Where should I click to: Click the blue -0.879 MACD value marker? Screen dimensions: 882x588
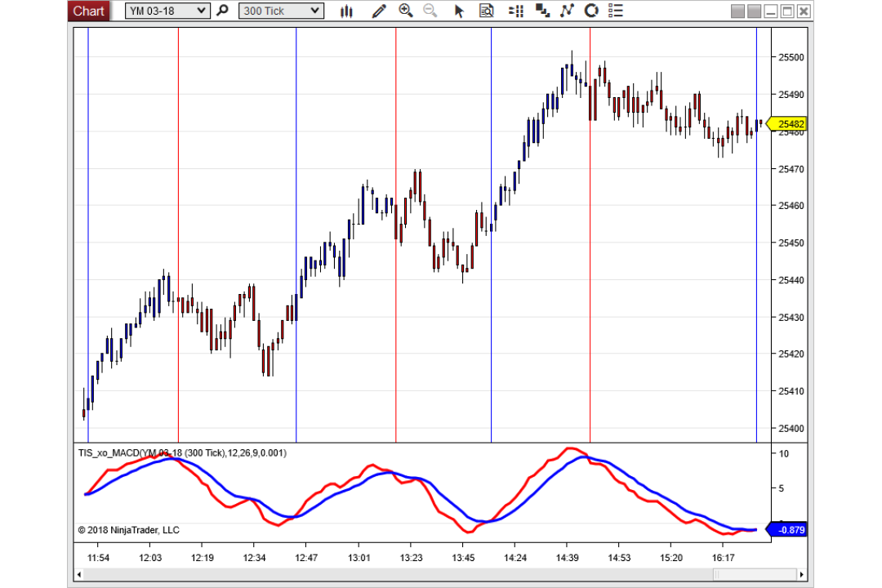coord(787,529)
